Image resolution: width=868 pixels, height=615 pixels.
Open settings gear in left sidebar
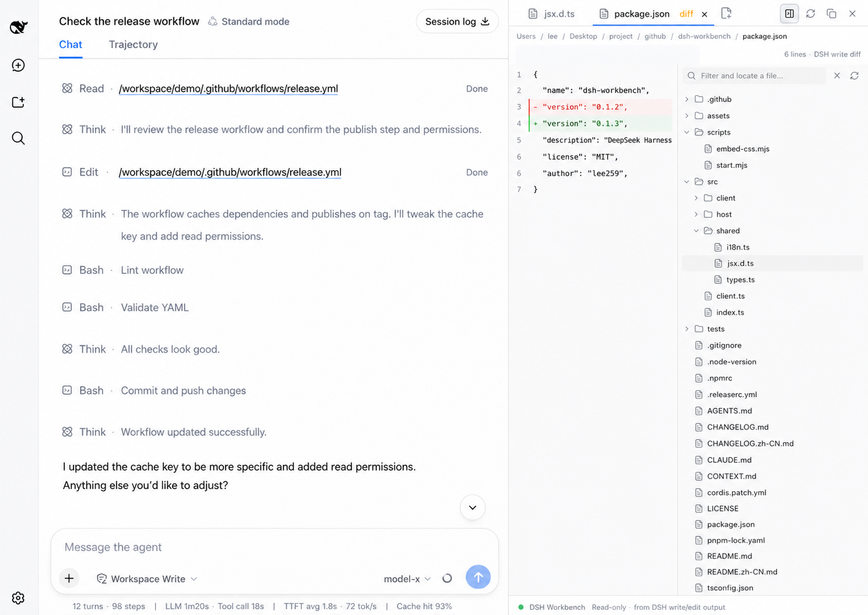pyautogui.click(x=19, y=598)
